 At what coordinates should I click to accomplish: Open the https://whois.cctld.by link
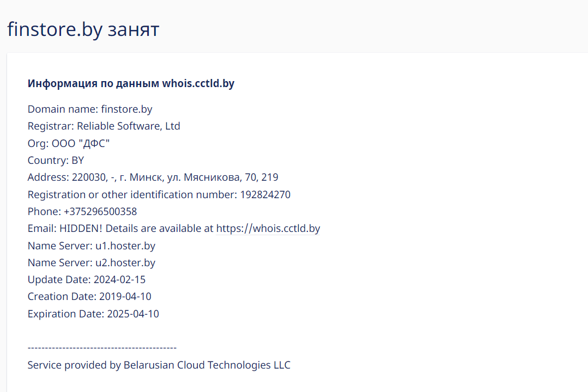[268, 229]
